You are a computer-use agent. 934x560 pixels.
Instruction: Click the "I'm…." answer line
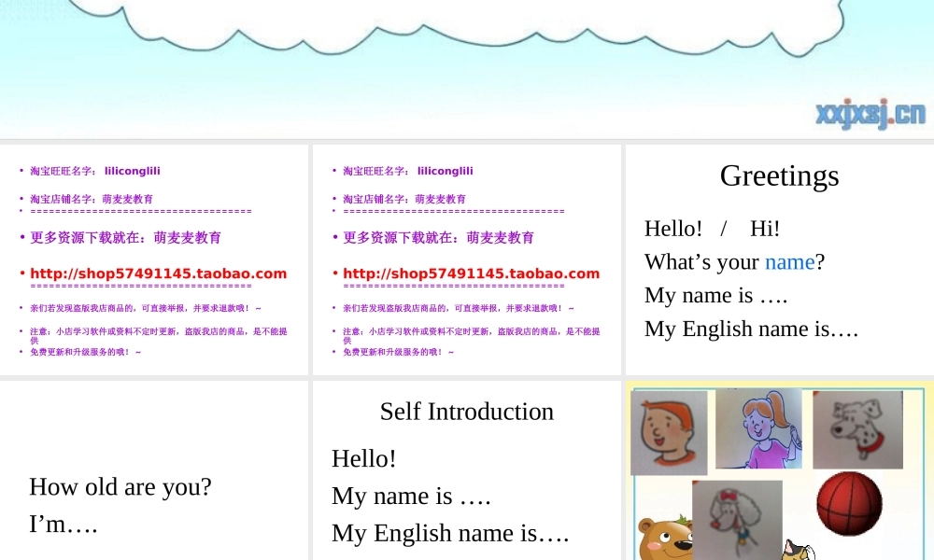click(64, 525)
